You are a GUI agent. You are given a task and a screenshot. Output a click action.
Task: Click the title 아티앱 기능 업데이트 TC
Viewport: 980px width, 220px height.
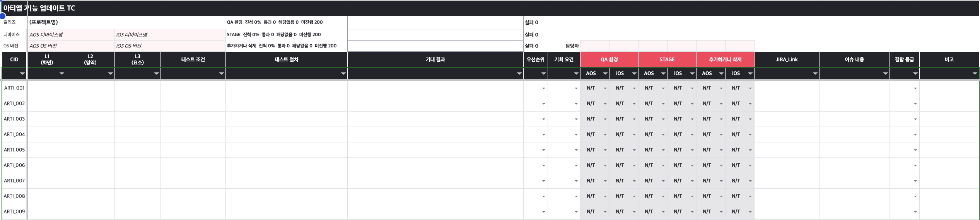click(39, 8)
